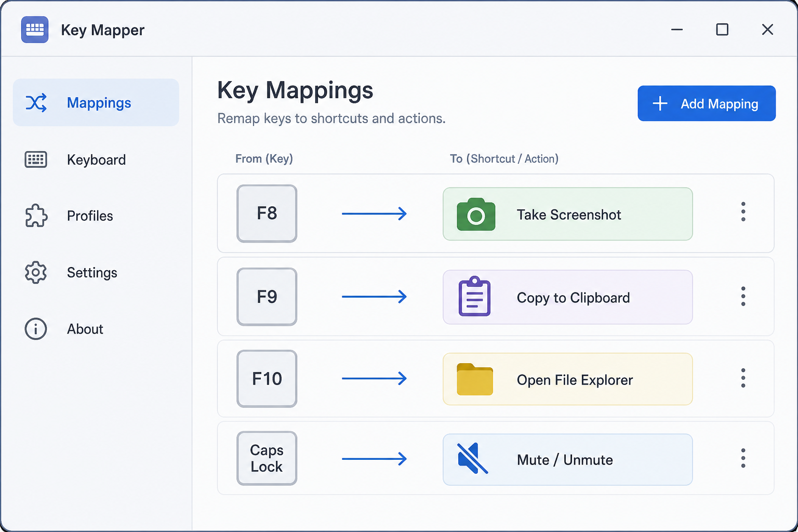Select the Mappings shuffle icon in sidebar
Image resolution: width=798 pixels, height=532 pixels.
pyautogui.click(x=36, y=103)
